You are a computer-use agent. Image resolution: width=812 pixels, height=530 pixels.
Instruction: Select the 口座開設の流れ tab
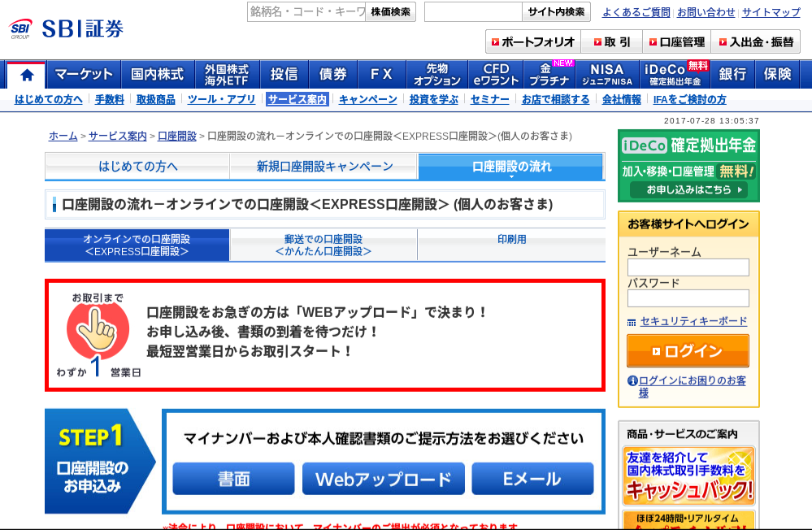pyautogui.click(x=511, y=167)
